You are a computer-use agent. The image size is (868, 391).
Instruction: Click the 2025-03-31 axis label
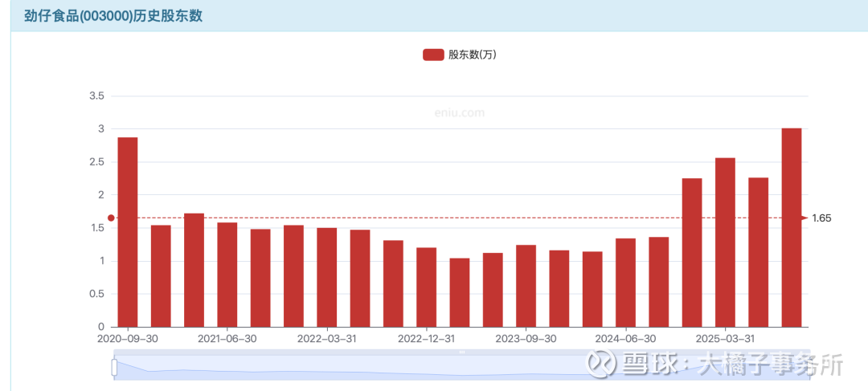[x=725, y=338]
